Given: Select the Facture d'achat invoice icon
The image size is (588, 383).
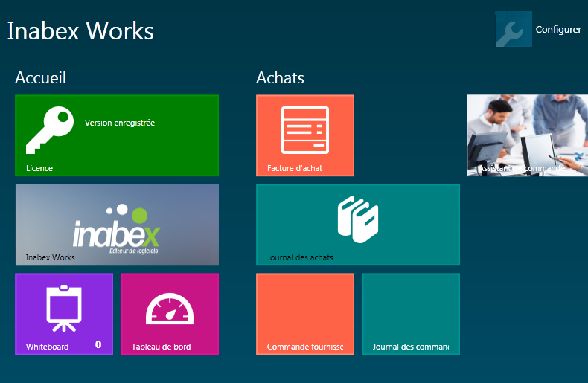Looking at the screenshot, I should tap(304, 130).
